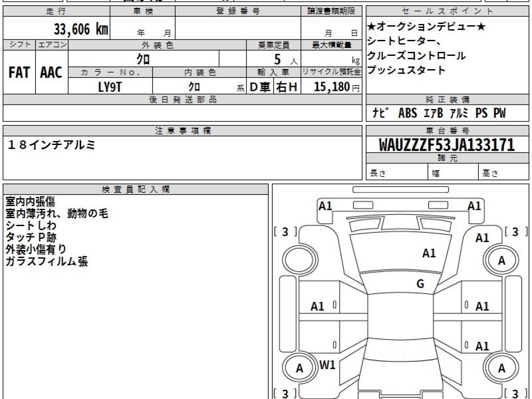Viewport: 532px width, 399px height.
Task: Click ABS in equipment list
Action: [x=407, y=113]
